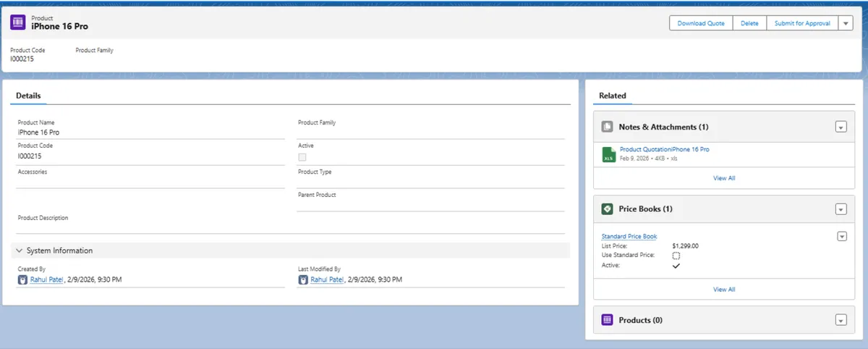Click View All under Notes & Attachments
Image resolution: width=868 pixels, height=349 pixels.
point(724,178)
